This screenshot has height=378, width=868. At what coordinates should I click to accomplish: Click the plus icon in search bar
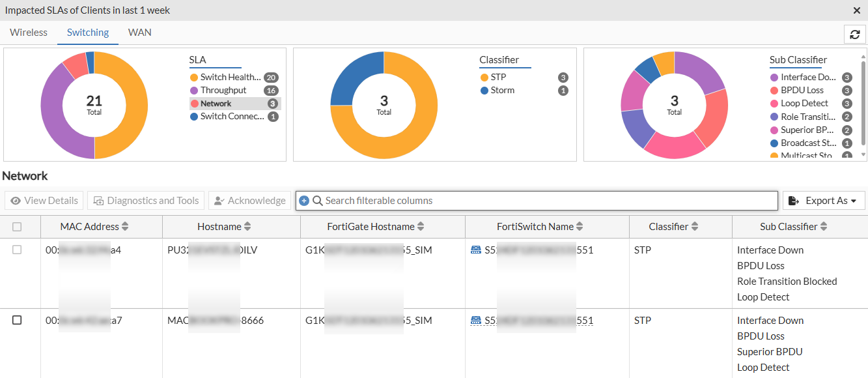pyautogui.click(x=304, y=201)
